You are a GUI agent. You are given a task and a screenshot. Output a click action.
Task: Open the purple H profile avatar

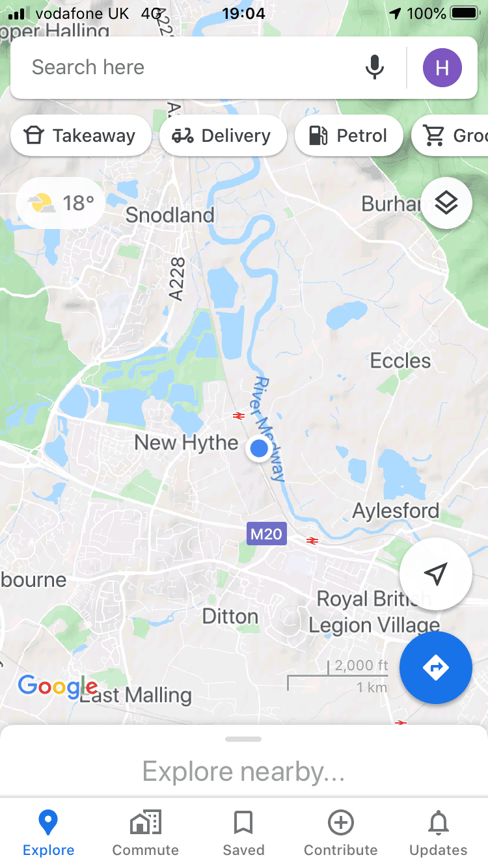point(442,68)
